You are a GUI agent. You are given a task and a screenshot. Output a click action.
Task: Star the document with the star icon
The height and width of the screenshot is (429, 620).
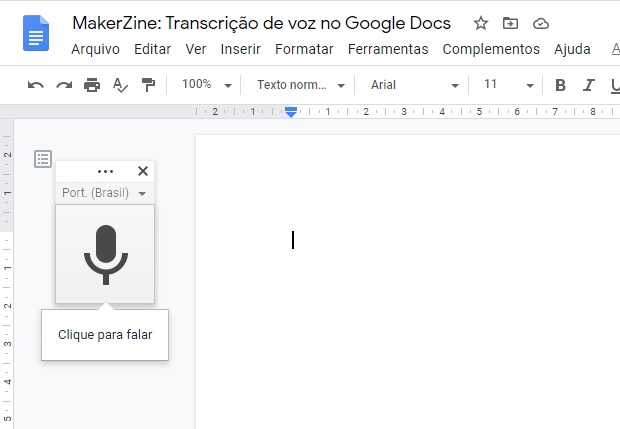481,23
